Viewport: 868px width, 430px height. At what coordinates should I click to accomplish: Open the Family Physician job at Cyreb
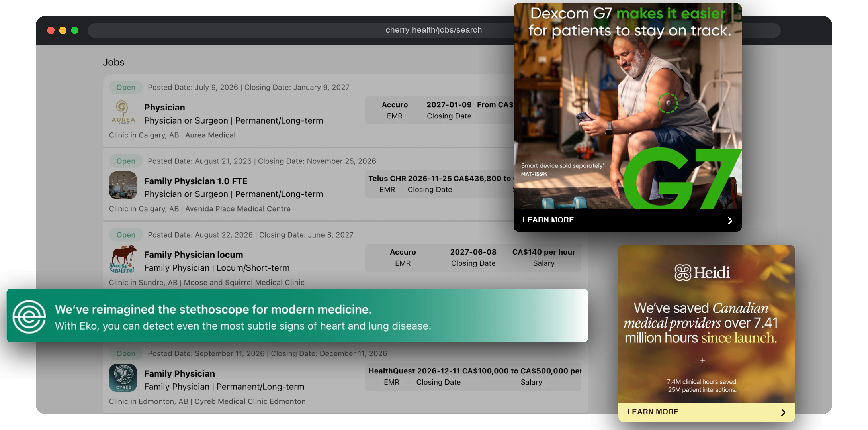click(180, 373)
